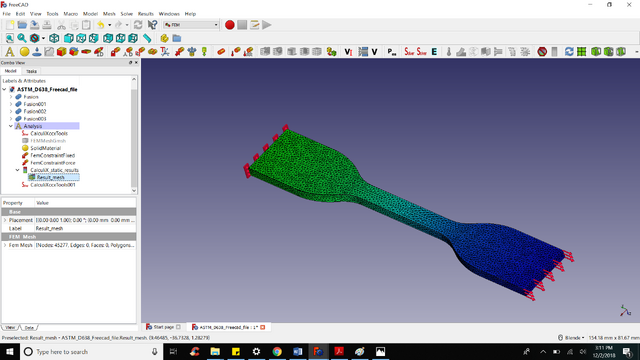640x360 pixels.
Task: Select the yellow sphere material icon
Action: coord(24,51)
